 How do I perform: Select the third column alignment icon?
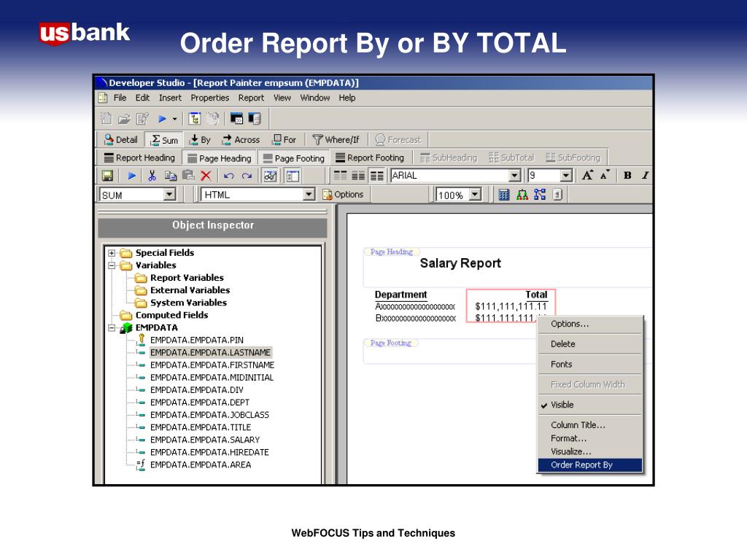[x=377, y=176]
